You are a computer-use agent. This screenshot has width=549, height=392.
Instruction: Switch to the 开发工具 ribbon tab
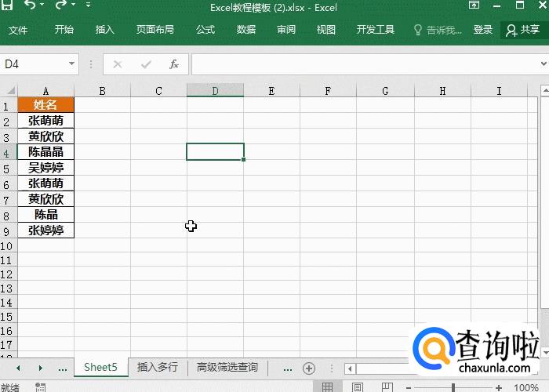[x=376, y=30]
